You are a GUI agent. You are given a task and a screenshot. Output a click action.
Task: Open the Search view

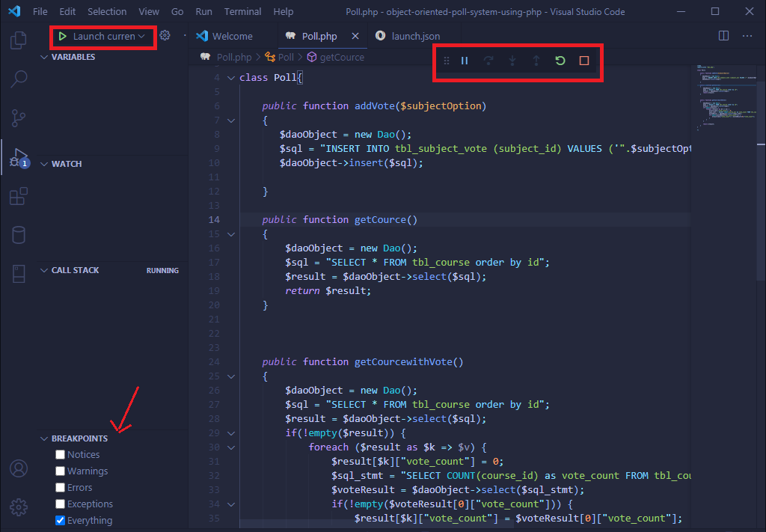click(18, 79)
